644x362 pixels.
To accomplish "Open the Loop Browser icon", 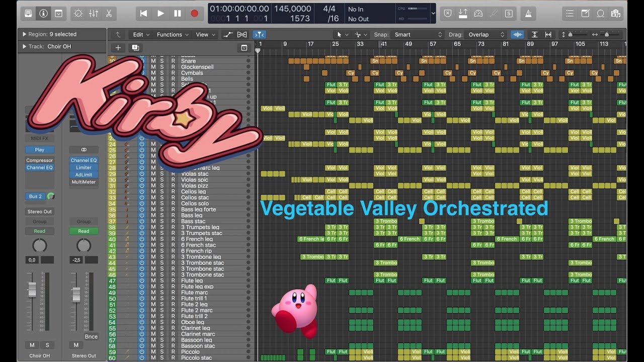I will click(x=600, y=14).
